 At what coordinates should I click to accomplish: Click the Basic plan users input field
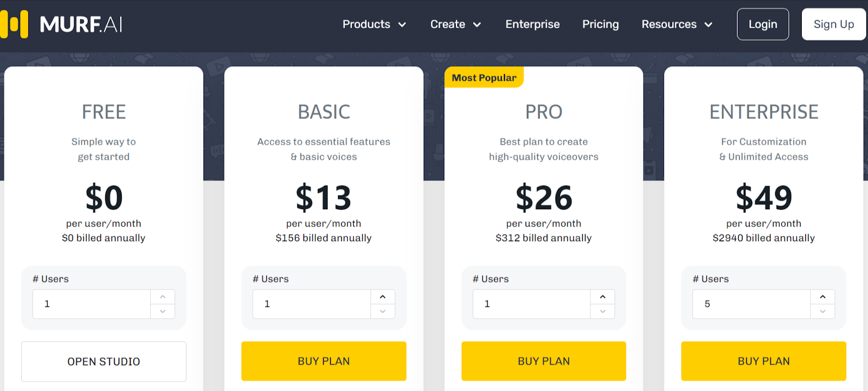(x=311, y=304)
